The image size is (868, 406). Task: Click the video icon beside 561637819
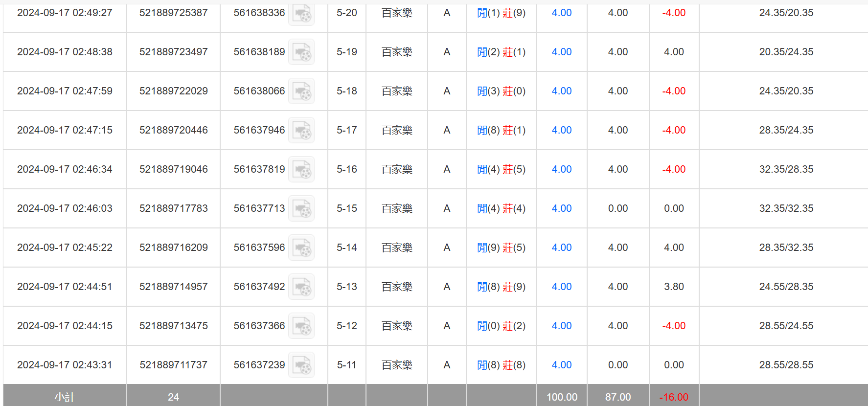[x=301, y=170]
